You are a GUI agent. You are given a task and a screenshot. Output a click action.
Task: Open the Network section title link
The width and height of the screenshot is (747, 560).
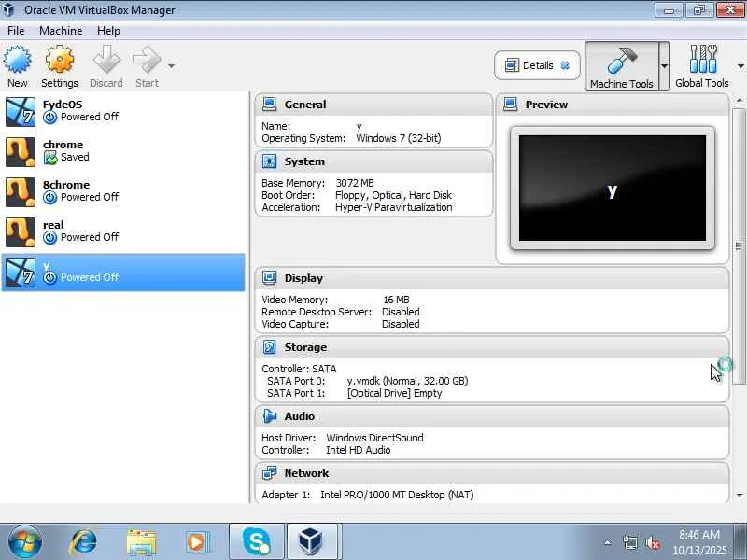(x=306, y=473)
